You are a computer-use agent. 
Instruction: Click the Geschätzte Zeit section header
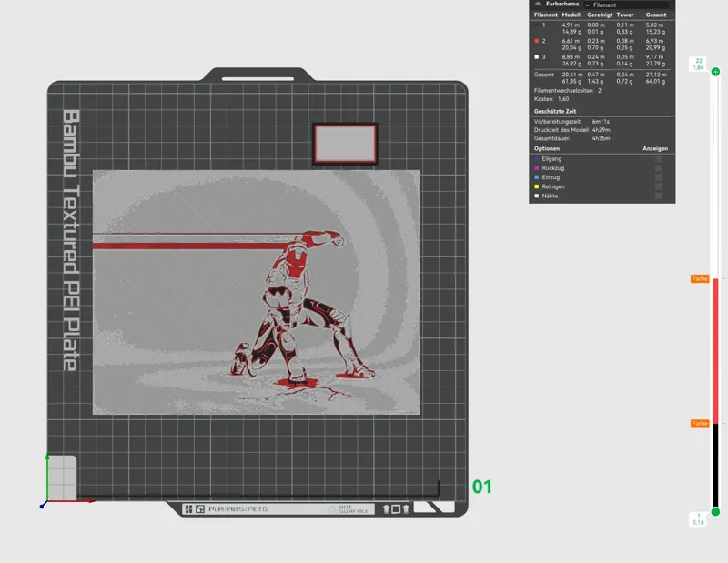[555, 111]
